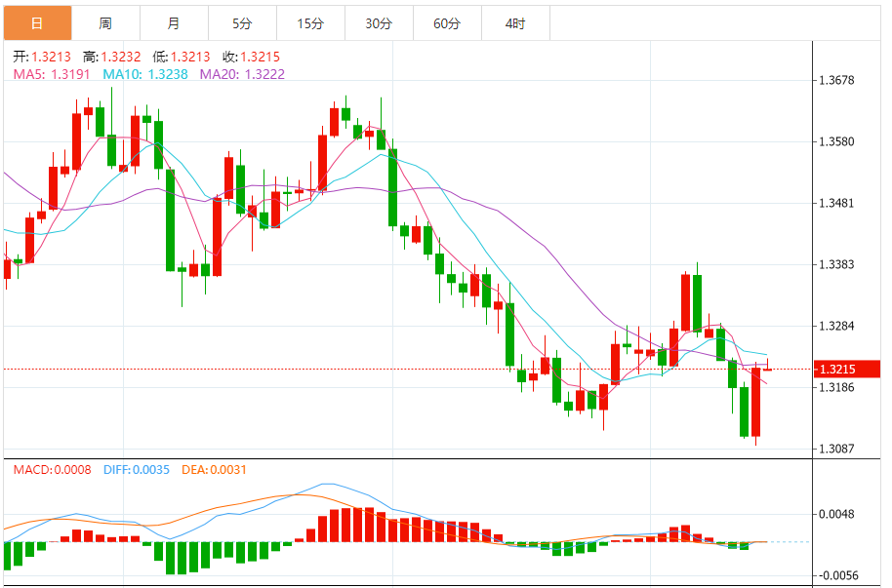Click the DEA: 0.0031 label

click(x=214, y=470)
